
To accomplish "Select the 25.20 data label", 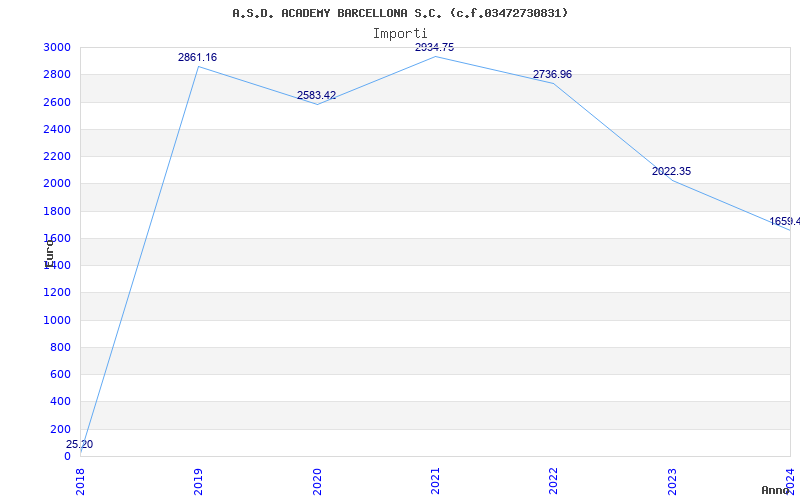I will click(x=80, y=444).
